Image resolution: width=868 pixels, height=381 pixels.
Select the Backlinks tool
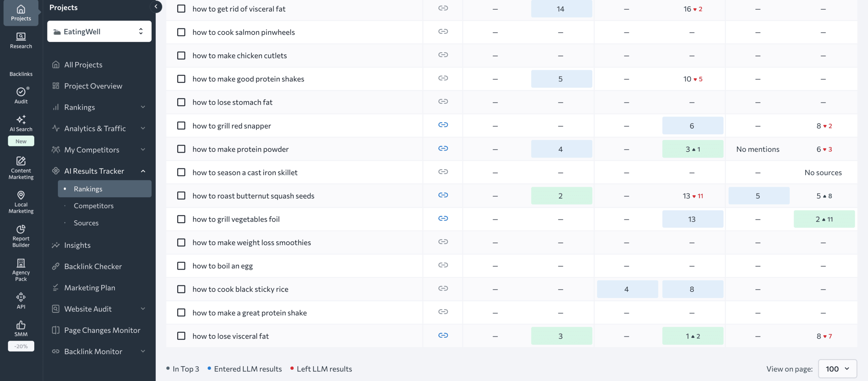20,69
